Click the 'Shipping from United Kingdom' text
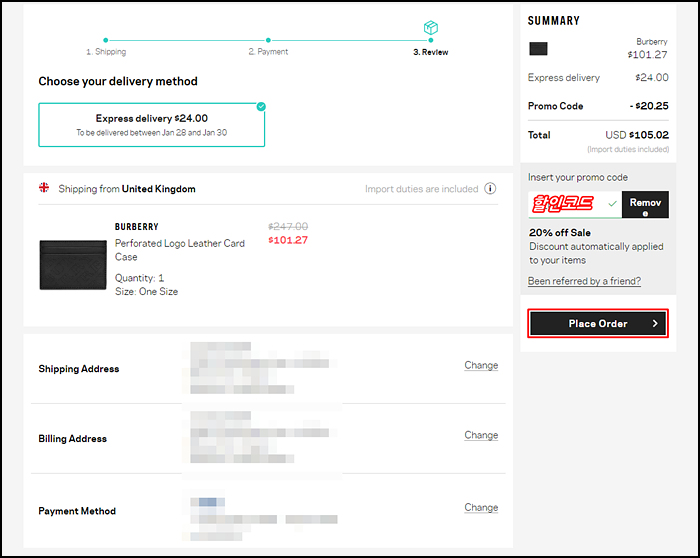Viewport: 700px width, 558px height. [x=127, y=189]
